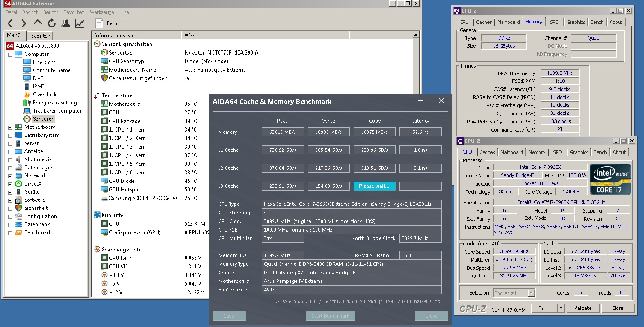Open Bench tab in the CPU-Z Memory window
Viewport: 644px width, 327px height.
coord(597,22)
